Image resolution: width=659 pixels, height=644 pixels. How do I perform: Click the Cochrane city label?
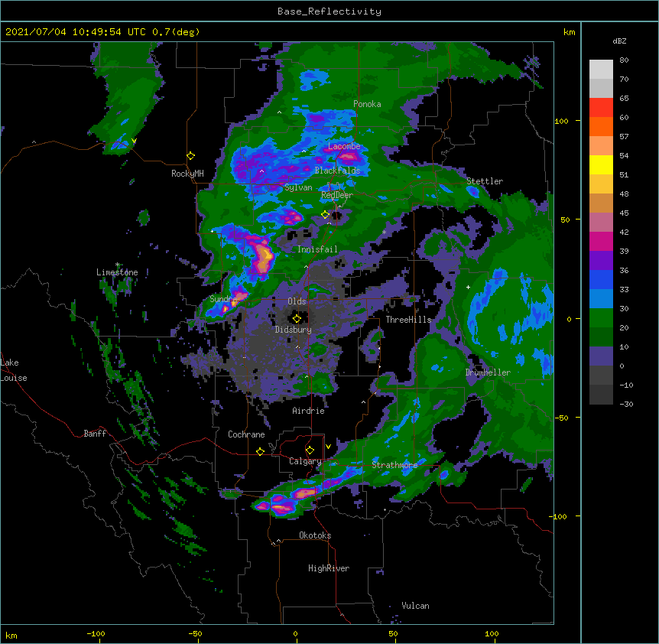tap(246, 434)
